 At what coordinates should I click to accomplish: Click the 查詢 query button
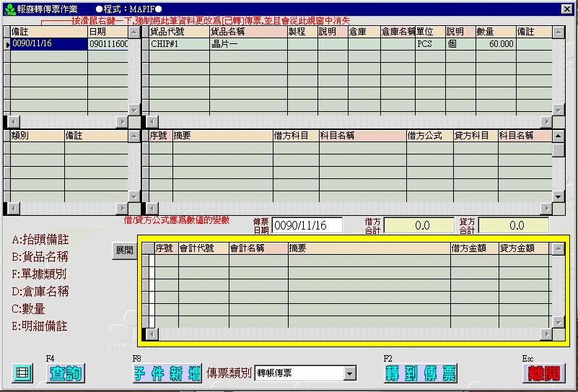point(66,373)
